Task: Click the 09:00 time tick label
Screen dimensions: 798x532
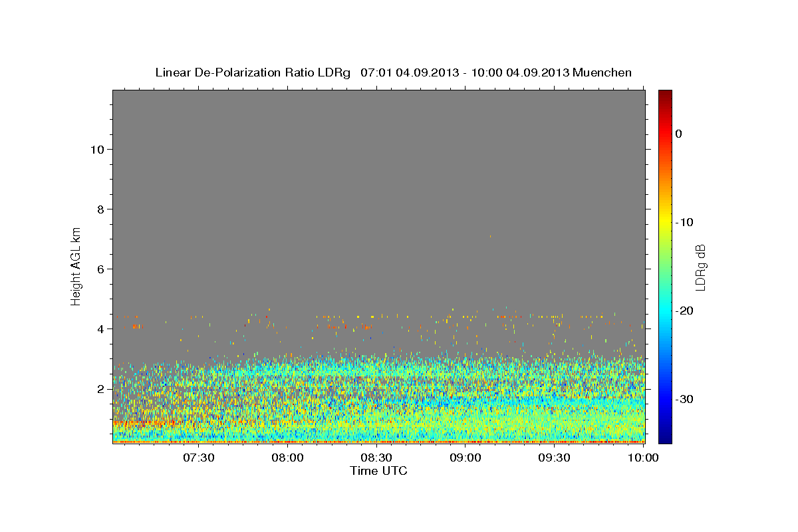Action: [x=465, y=458]
